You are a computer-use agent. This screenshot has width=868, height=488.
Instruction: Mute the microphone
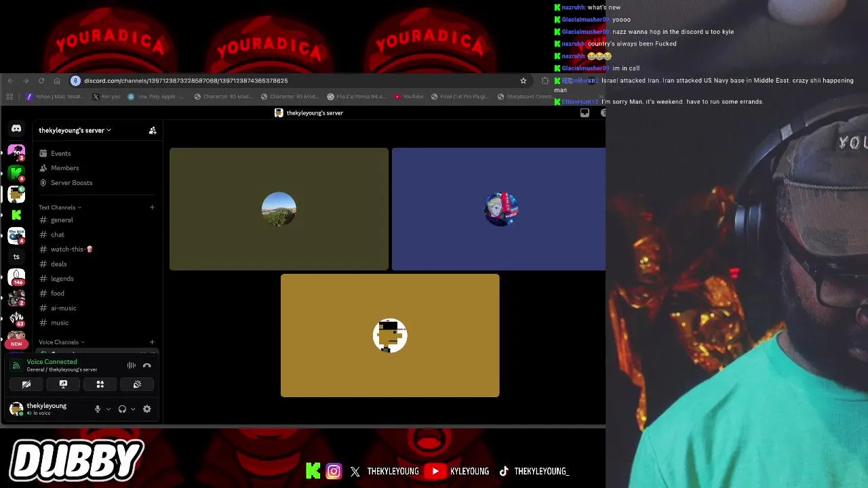tap(98, 409)
